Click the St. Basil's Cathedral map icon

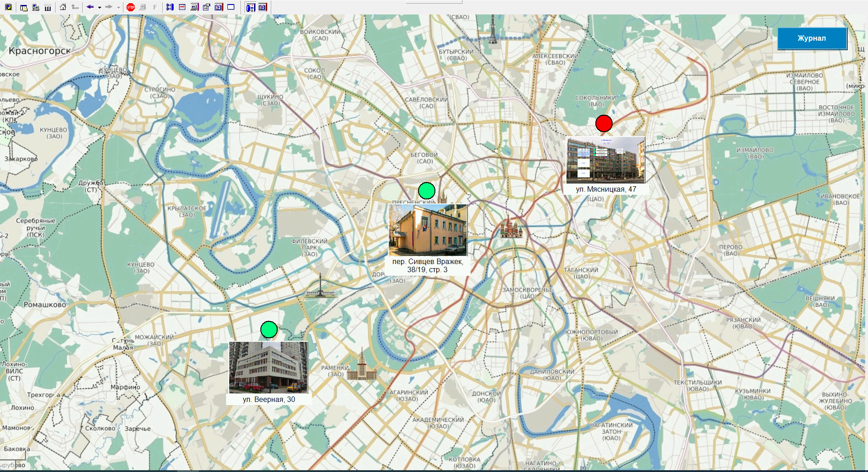[511, 227]
